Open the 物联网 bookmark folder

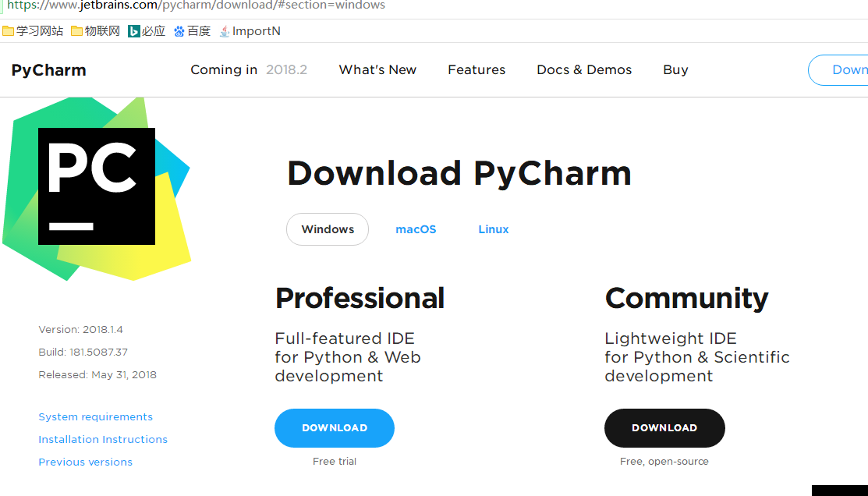[95, 31]
